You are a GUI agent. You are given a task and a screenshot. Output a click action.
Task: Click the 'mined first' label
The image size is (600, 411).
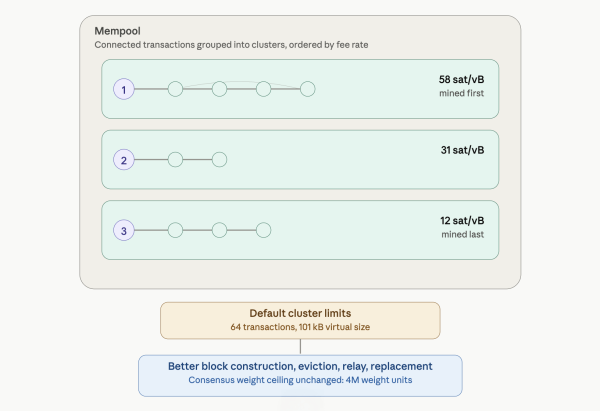coord(461,93)
